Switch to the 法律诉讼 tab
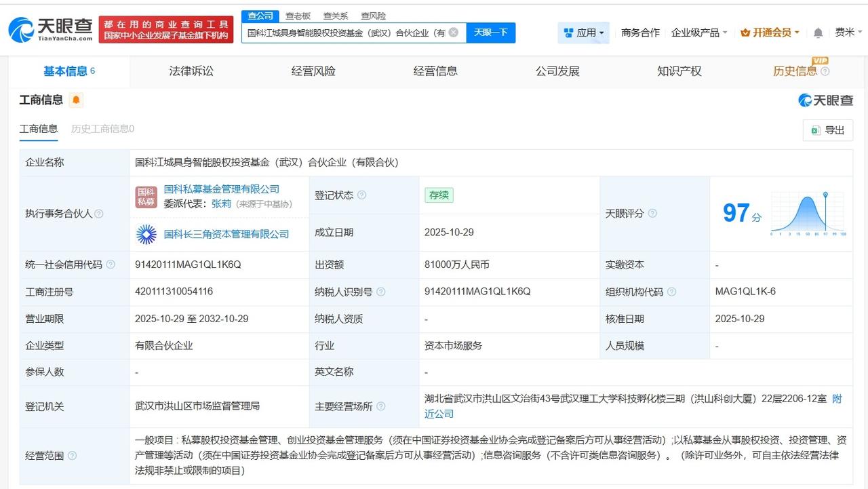 [x=191, y=71]
